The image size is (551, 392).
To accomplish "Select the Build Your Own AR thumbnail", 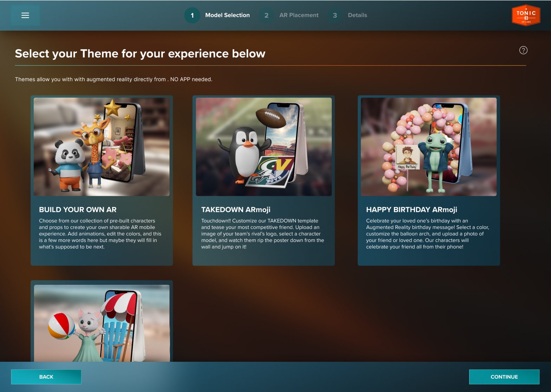I will (x=102, y=147).
